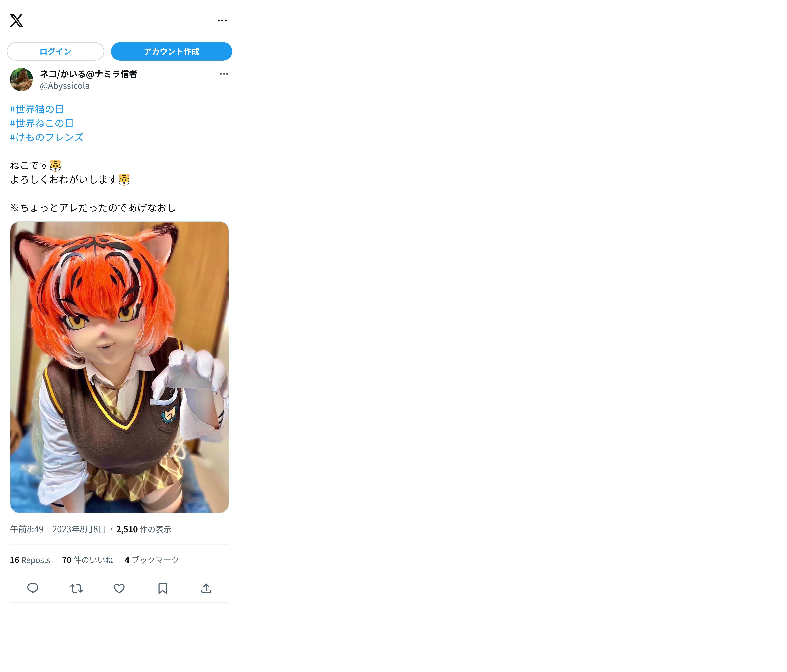The width and height of the screenshot is (787, 672).
Task: Click the 午前8:49 2023年8月8日 timestamp
Action: coord(58,529)
